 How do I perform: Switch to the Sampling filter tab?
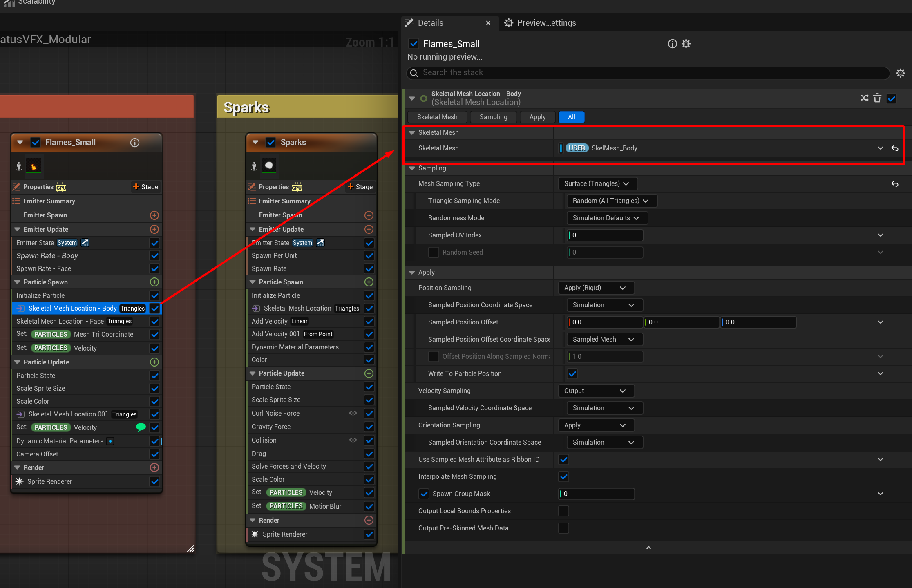493,117
